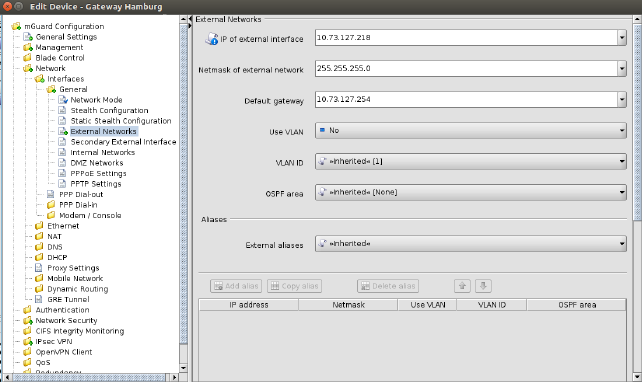Click the Ethernet folder icon
Screen dimensions: 642x382
[x=39, y=226]
